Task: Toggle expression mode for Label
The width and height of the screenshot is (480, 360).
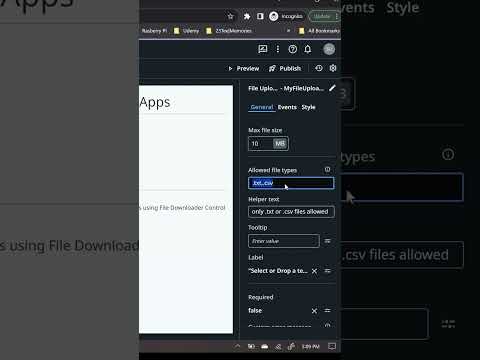Action: [x=328, y=271]
